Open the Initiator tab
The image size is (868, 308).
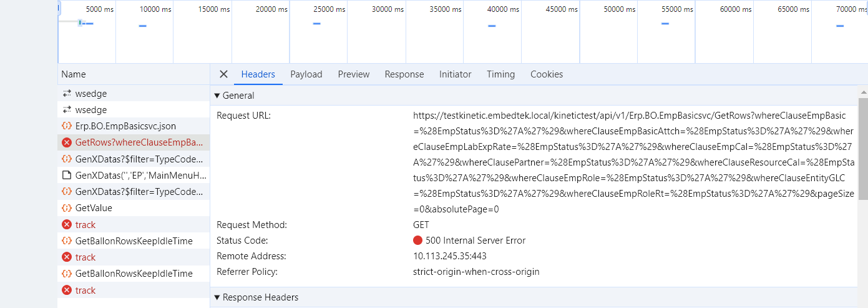(456, 74)
